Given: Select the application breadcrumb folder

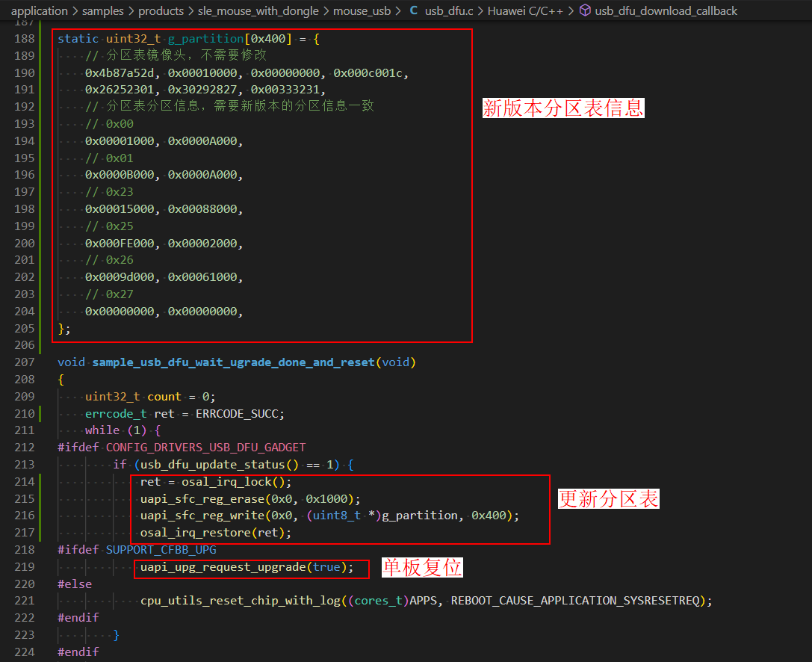Looking at the screenshot, I should [x=39, y=10].
